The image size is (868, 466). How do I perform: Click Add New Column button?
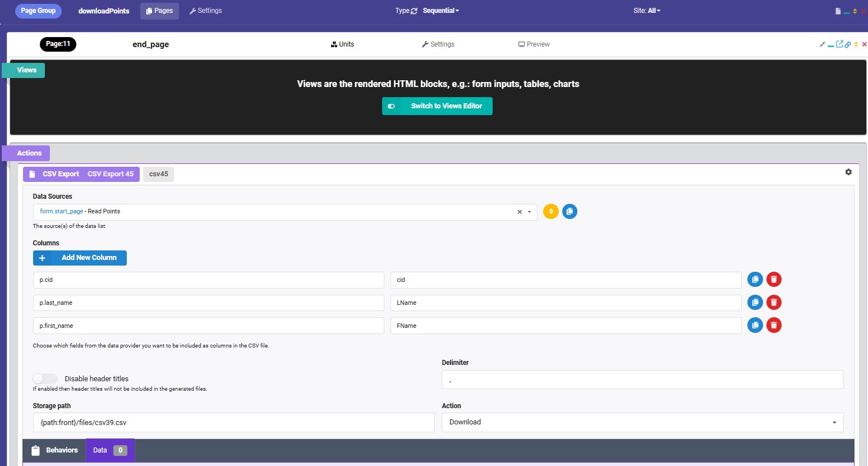[x=80, y=258]
